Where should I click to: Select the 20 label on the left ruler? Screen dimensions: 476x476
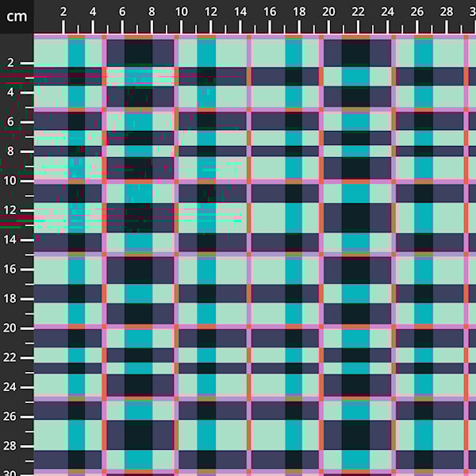pos(11,328)
